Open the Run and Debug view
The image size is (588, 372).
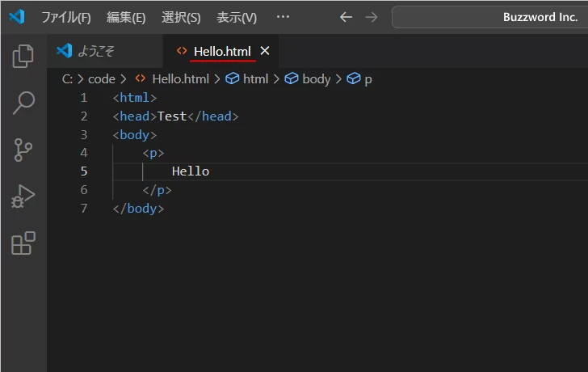23,197
